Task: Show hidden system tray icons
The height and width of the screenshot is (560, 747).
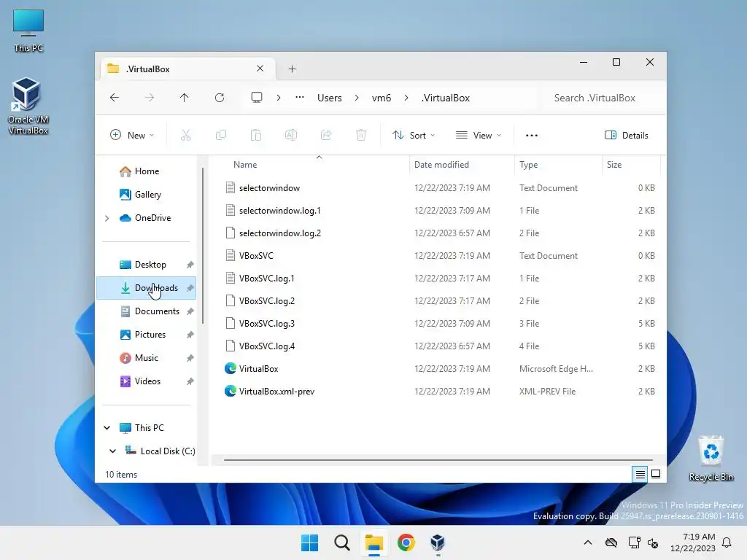Action: (x=588, y=542)
